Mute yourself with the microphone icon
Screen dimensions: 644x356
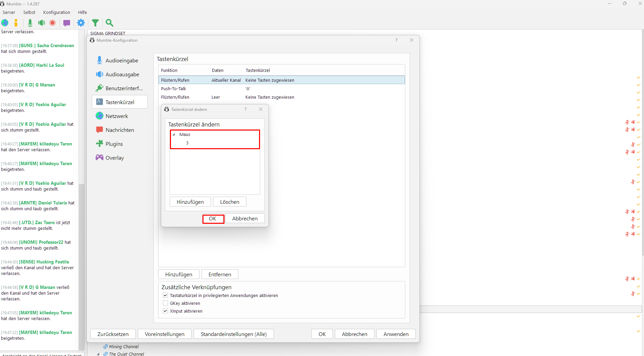pyautogui.click(x=30, y=23)
